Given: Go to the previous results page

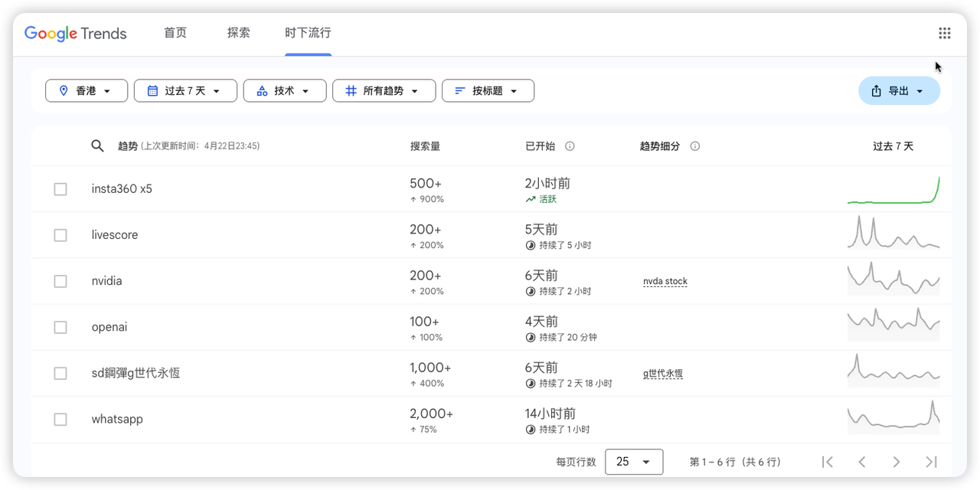Looking at the screenshot, I should 862,462.
